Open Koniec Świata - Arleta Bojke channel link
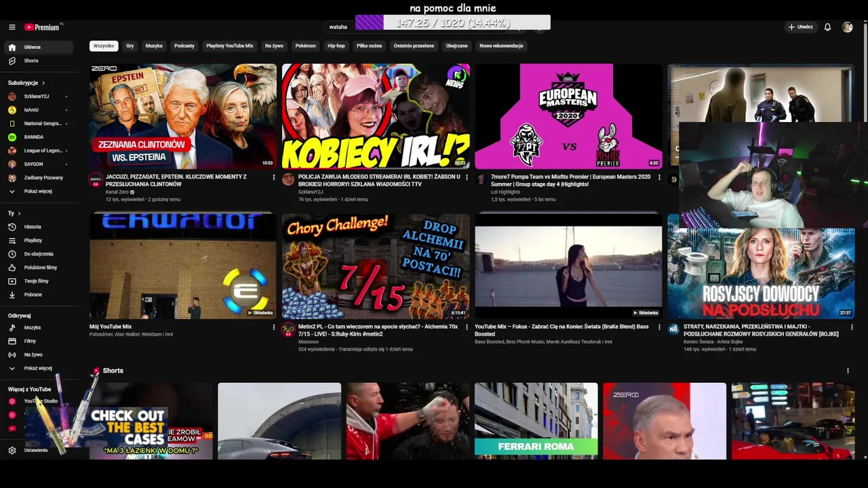868x488 pixels. point(713,342)
